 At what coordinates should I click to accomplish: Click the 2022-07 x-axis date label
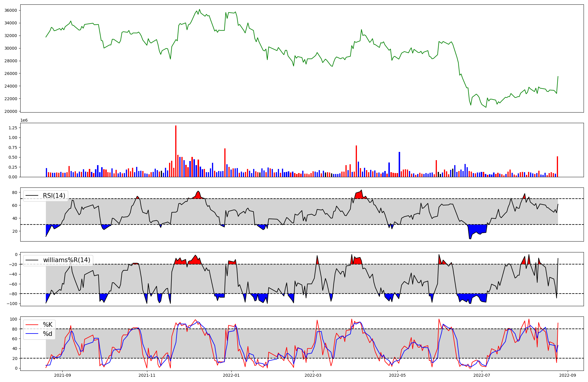(482, 375)
